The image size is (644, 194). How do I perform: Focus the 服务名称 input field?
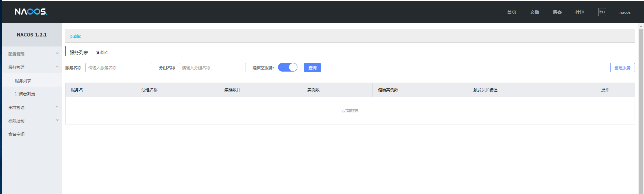point(118,68)
